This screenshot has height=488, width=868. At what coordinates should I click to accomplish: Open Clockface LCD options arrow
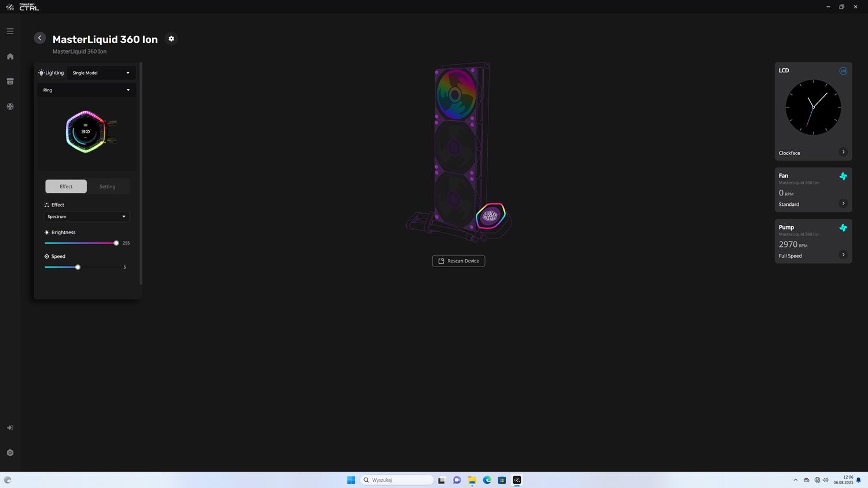tap(843, 152)
